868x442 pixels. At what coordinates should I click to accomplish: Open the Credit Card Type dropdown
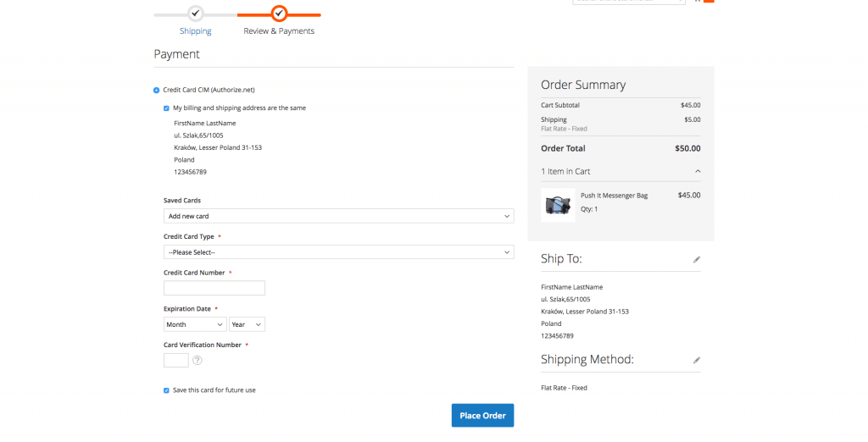click(338, 252)
